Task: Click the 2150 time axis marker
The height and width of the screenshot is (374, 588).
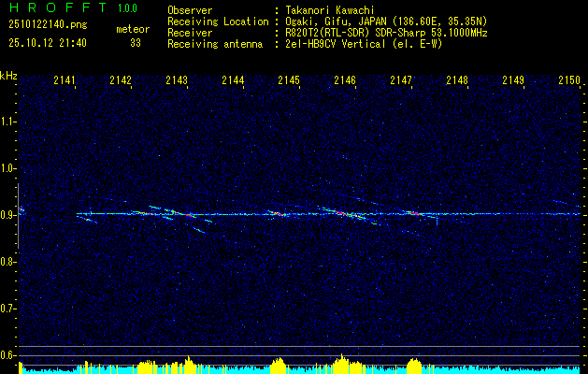Action: click(569, 79)
